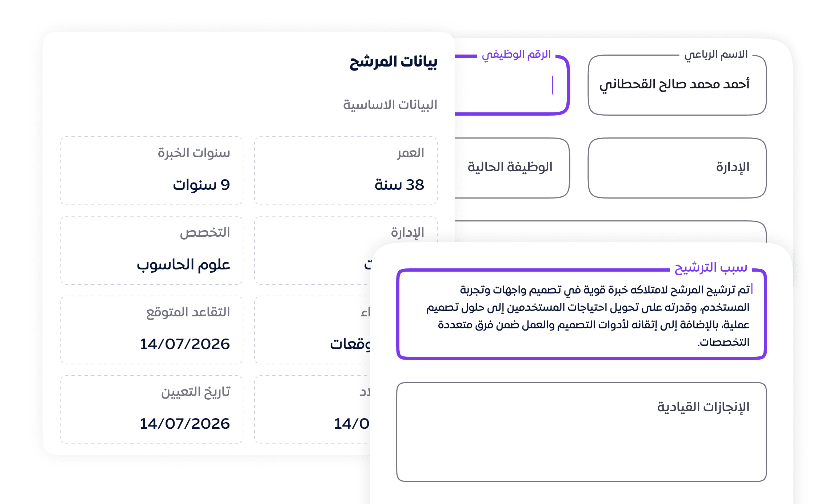Click the تاريخ التعيين date card
This screenshot has height=504, width=837.
coord(152,410)
